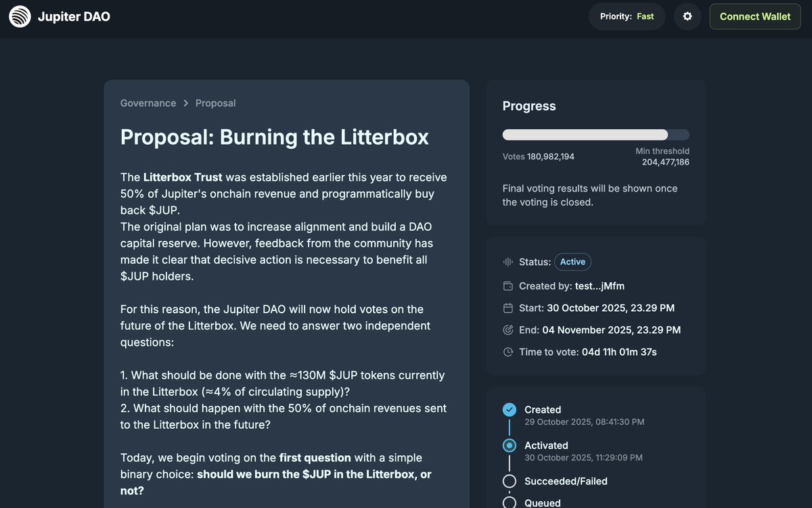Click the Time to vote clock icon
Viewport: 812px width, 508px height.
click(x=508, y=352)
